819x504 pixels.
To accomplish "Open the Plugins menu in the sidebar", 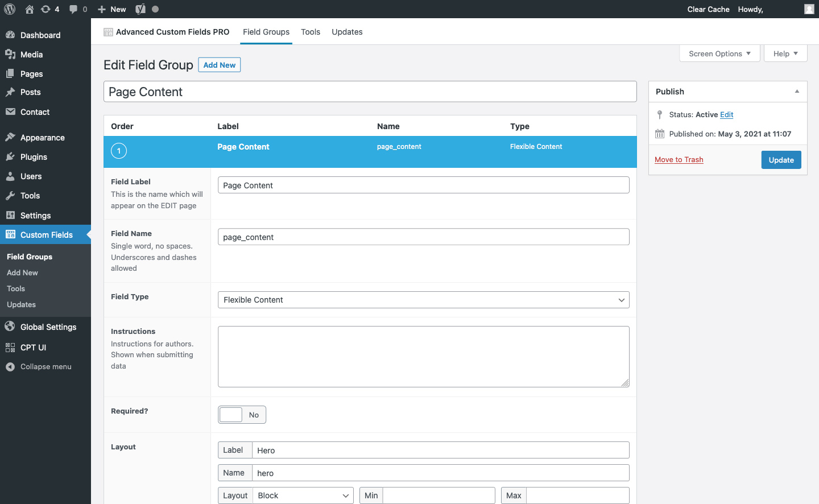I will tap(34, 157).
